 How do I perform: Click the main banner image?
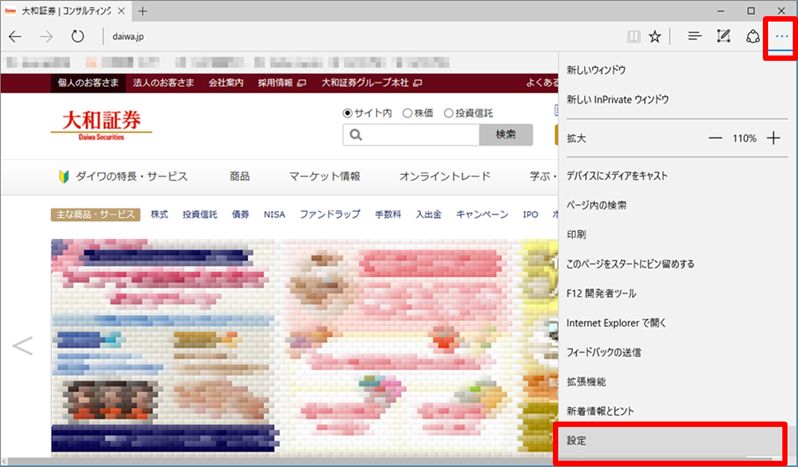pyautogui.click(x=304, y=346)
